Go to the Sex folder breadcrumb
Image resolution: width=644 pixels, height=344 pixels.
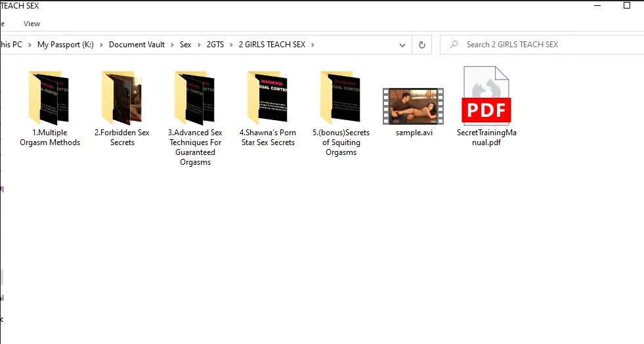pos(185,45)
